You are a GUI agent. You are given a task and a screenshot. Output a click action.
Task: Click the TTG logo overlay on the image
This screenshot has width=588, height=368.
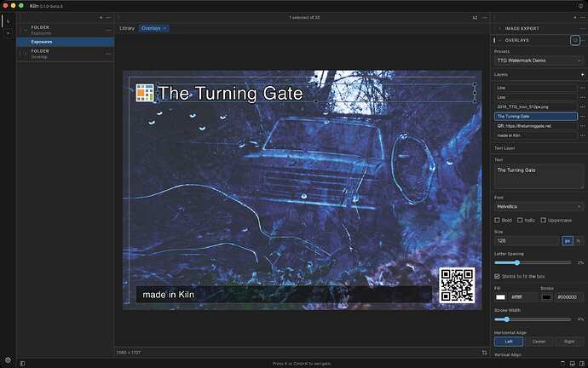point(145,93)
